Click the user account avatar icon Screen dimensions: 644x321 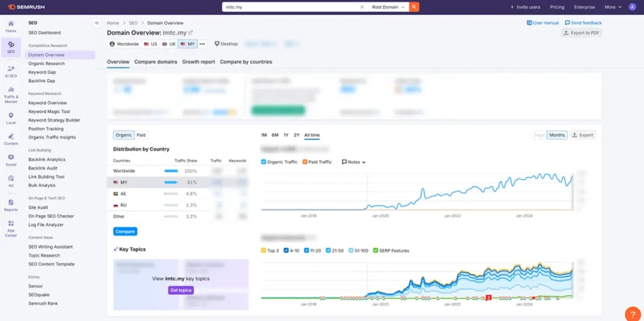coord(632,7)
